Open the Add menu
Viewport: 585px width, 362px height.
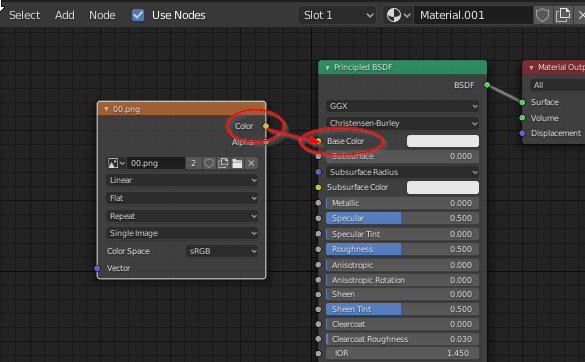point(65,15)
